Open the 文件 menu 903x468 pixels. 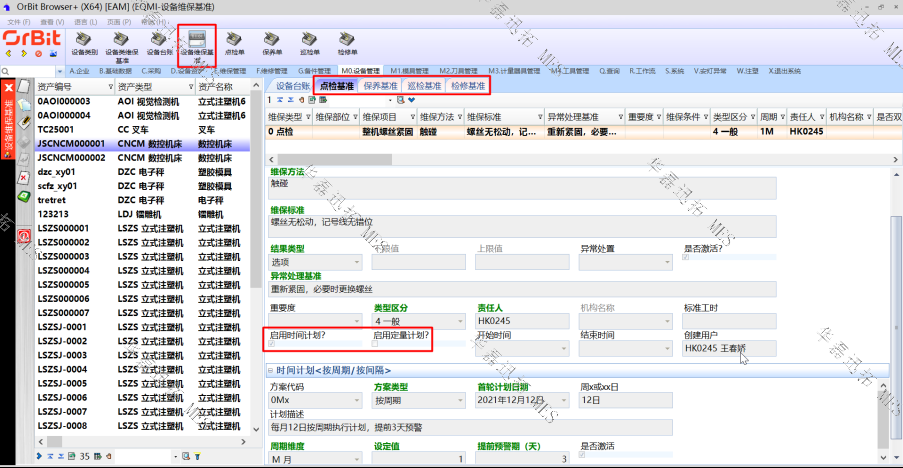[17, 21]
